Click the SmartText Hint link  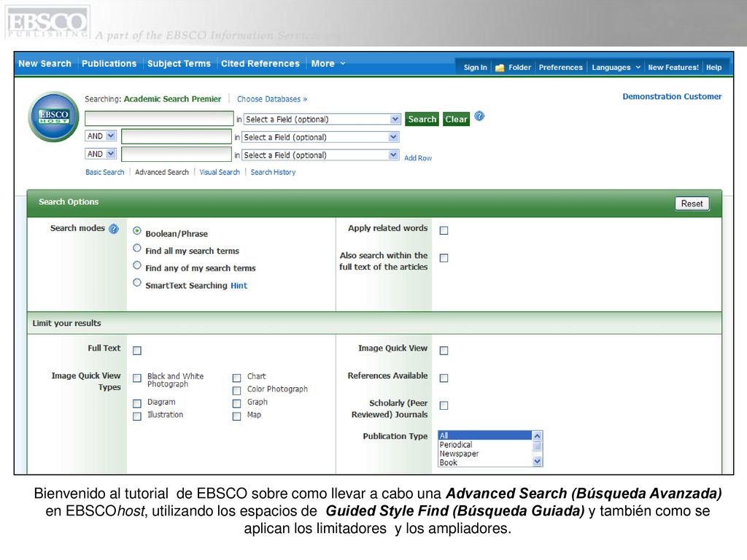(x=239, y=286)
